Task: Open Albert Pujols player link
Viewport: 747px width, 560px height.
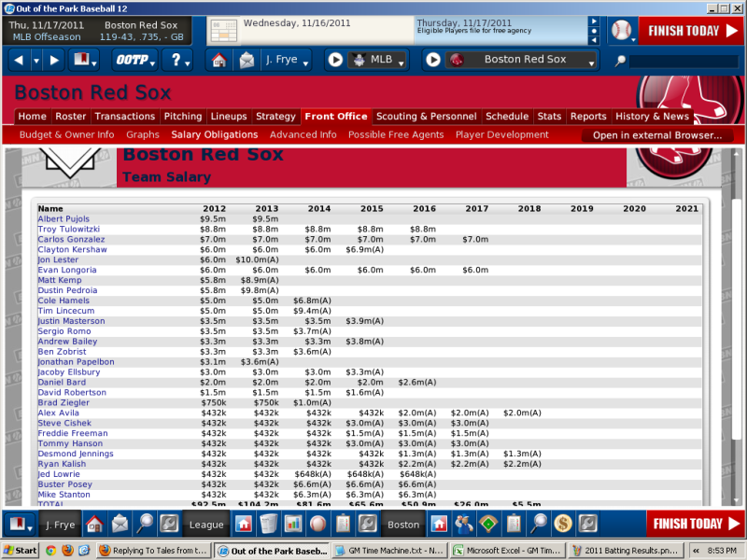Action: 63,219
